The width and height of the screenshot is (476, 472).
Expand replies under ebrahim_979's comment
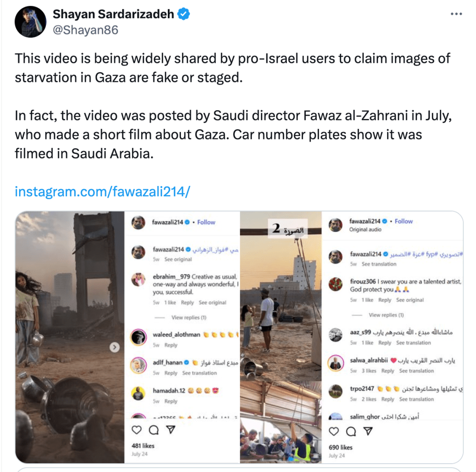(189, 318)
